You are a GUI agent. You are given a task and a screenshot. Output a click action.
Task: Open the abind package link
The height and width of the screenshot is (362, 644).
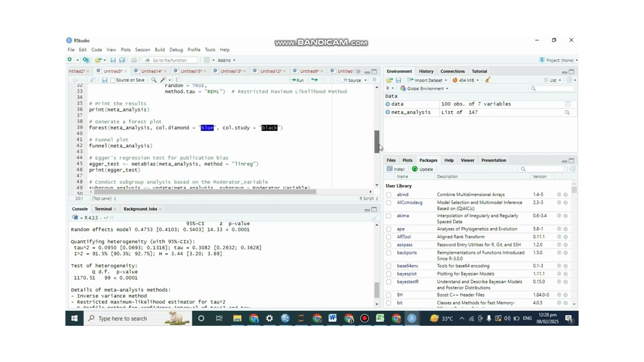coord(403,195)
